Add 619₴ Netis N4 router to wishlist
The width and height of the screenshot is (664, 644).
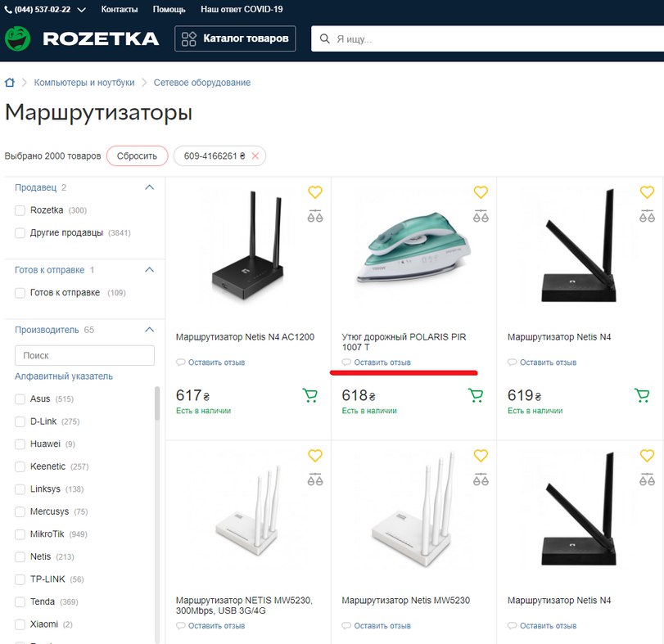(647, 192)
